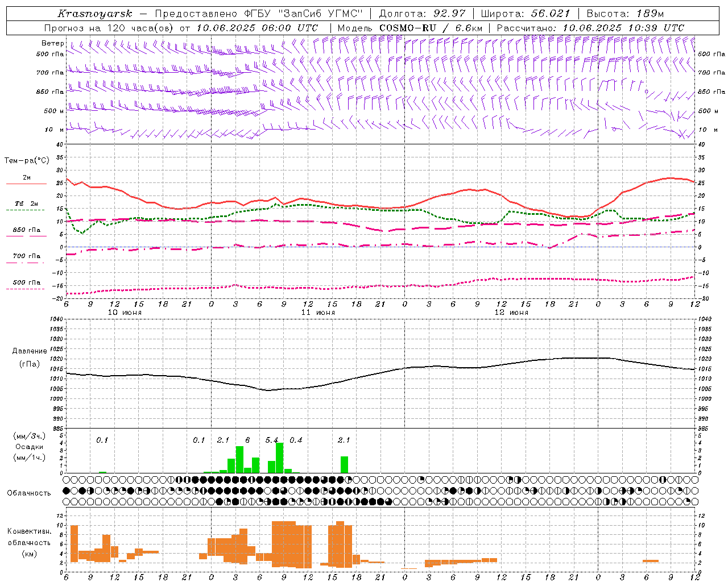Click the Давление pressure panel label
The width and height of the screenshot is (728, 582).
click(30, 351)
